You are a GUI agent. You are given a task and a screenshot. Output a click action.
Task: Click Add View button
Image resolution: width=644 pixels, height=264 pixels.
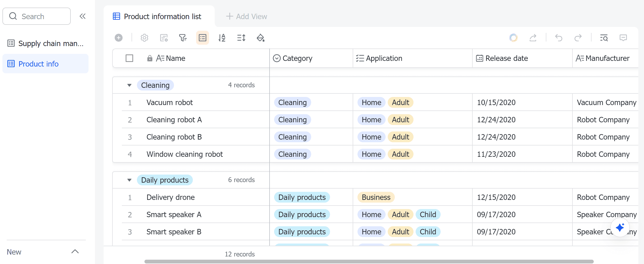(x=247, y=16)
